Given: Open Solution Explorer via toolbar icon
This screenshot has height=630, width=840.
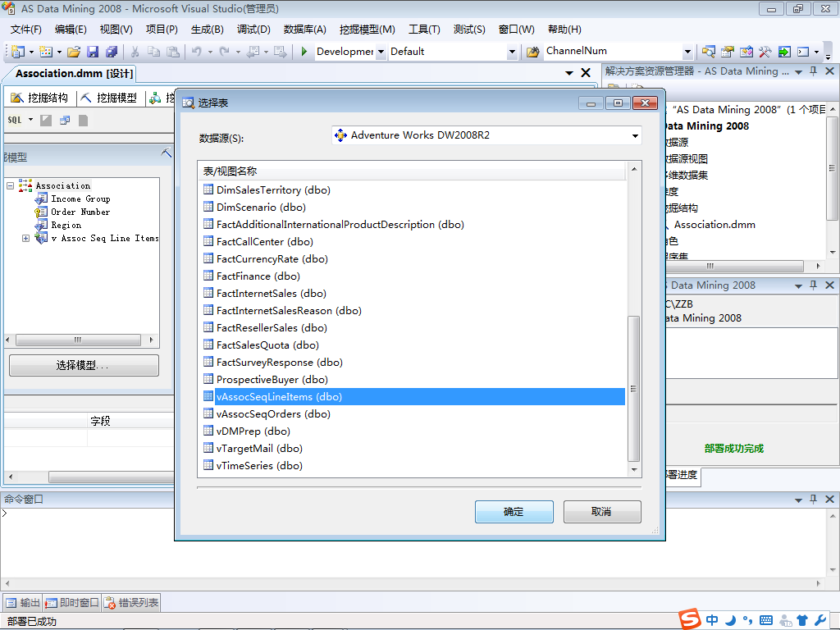Looking at the screenshot, I should point(708,52).
